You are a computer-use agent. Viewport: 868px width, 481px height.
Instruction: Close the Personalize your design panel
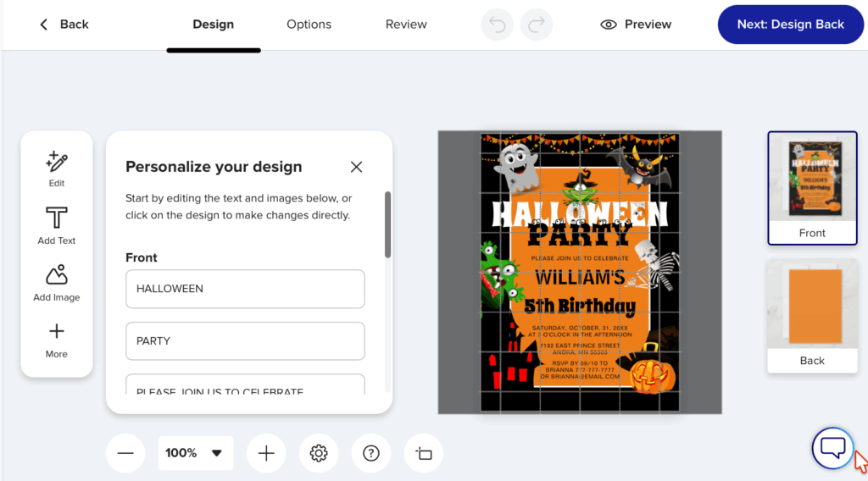(x=356, y=167)
